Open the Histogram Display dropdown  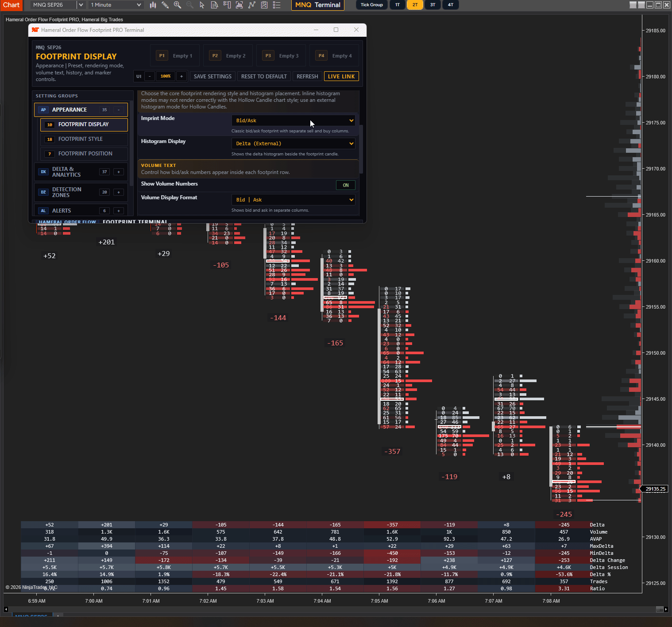[x=294, y=143]
